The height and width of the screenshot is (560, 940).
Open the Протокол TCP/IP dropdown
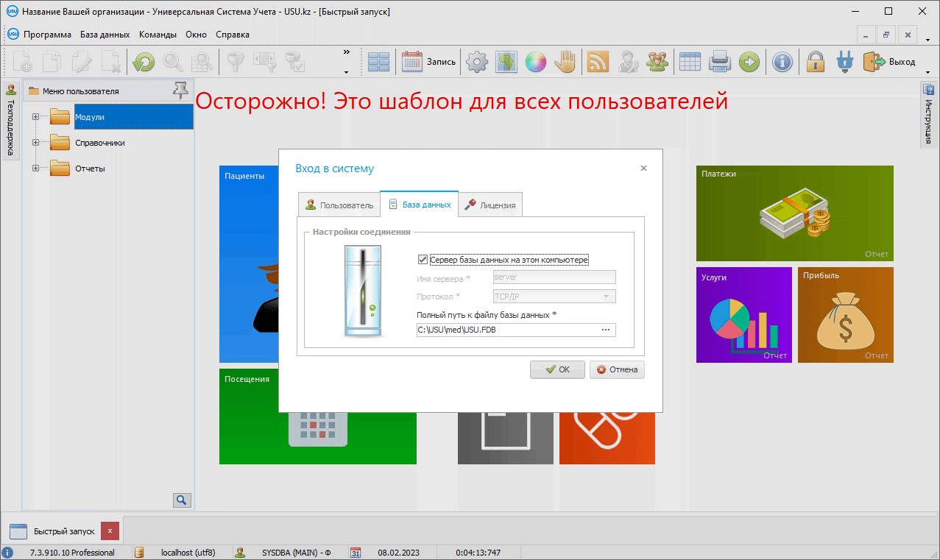606,297
